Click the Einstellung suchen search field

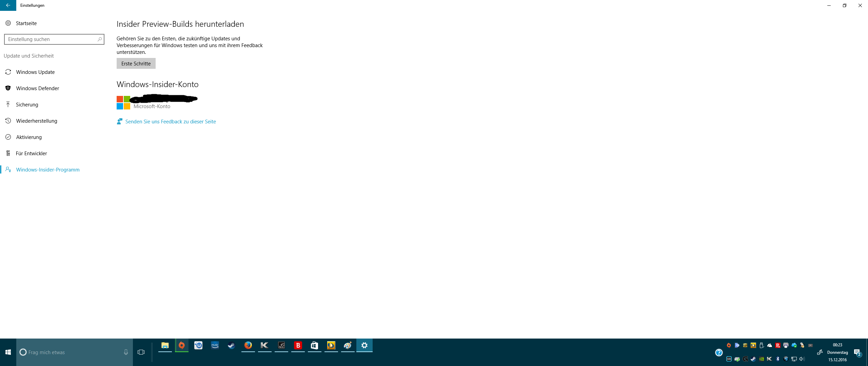pos(51,39)
